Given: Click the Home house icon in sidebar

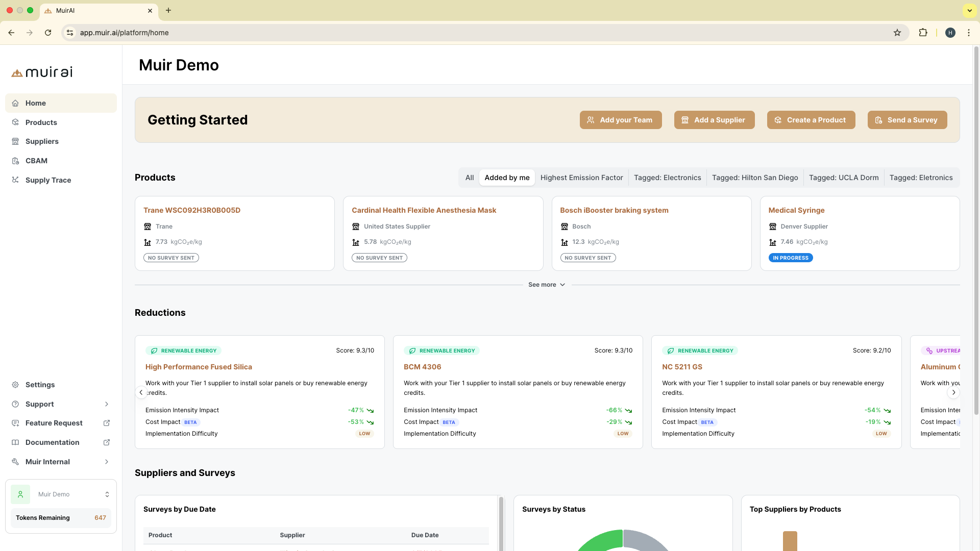Looking at the screenshot, I should pos(15,103).
